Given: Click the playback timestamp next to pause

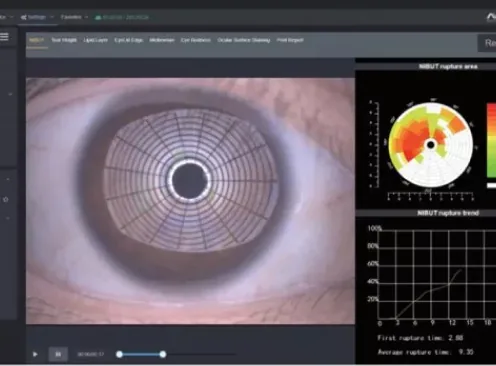Looking at the screenshot, I should 91,354.
